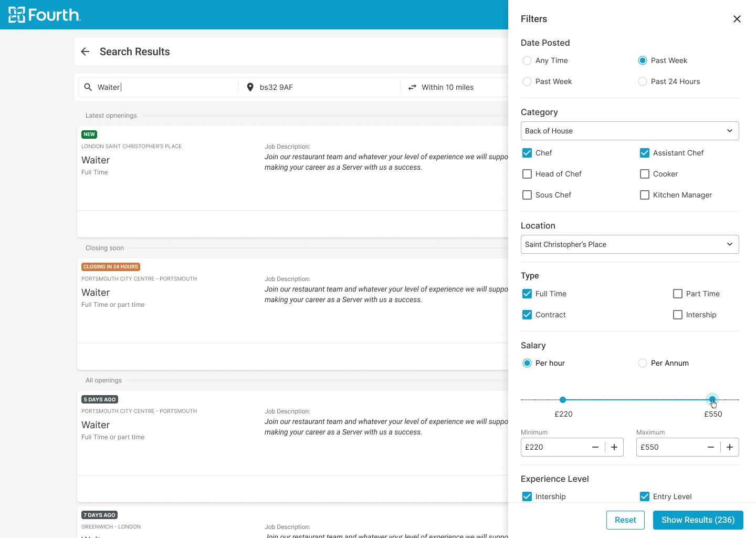756x538 pixels.
Task: Open the Back of House category dropdown
Action: [x=629, y=131]
